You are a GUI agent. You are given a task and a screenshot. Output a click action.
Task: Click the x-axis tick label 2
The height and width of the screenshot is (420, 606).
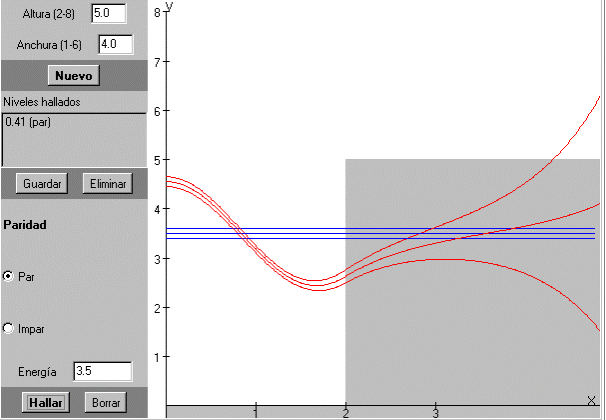[346, 413]
